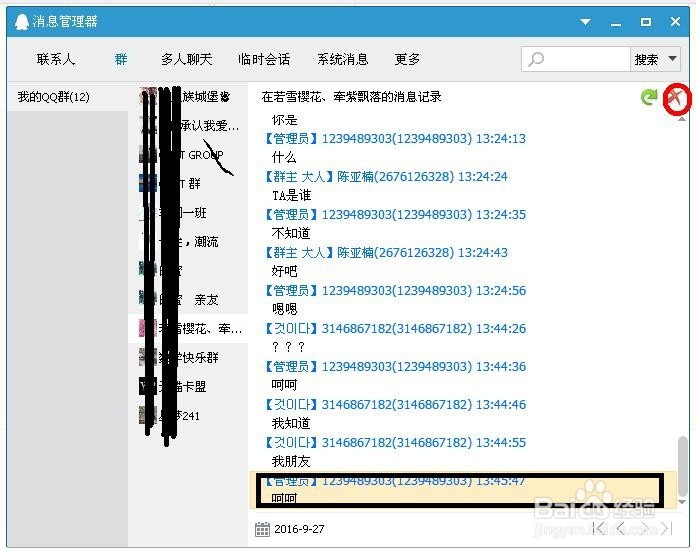This screenshot has height=554, width=696.
Task: Open the 更多 tab
Action: (407, 59)
